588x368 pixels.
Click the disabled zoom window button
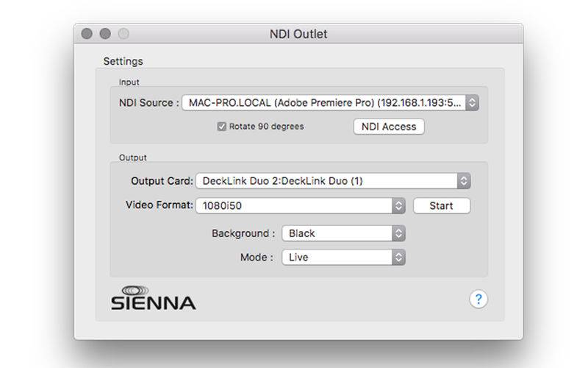[x=123, y=34]
